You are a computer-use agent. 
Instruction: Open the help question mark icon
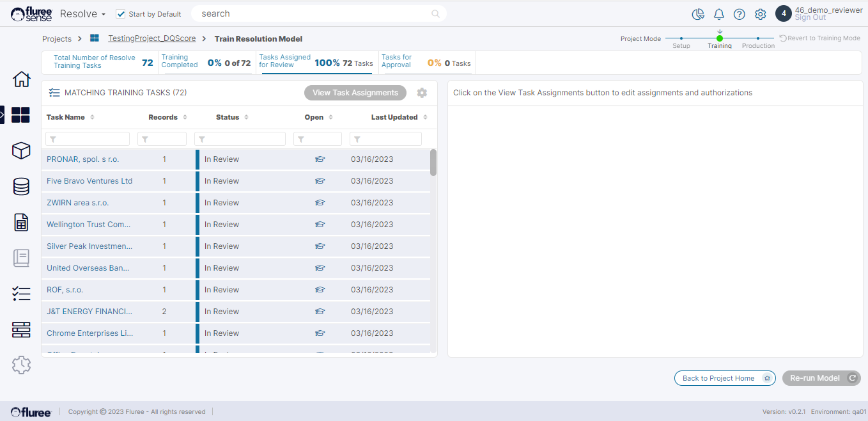coord(739,14)
